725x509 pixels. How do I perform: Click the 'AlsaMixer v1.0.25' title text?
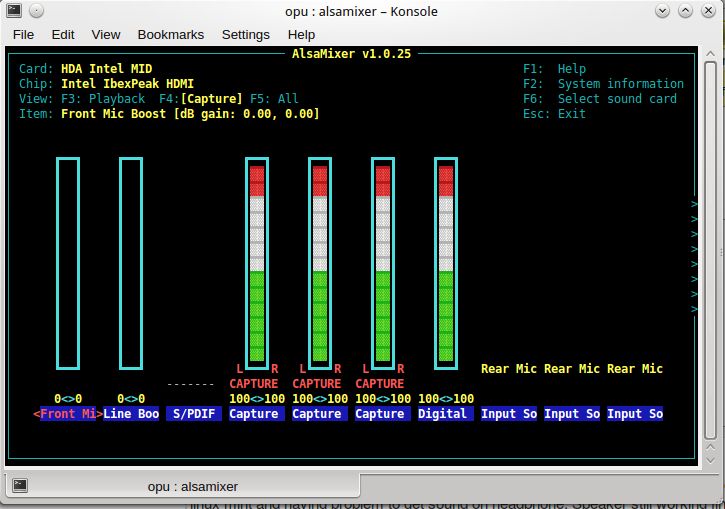pos(351,54)
